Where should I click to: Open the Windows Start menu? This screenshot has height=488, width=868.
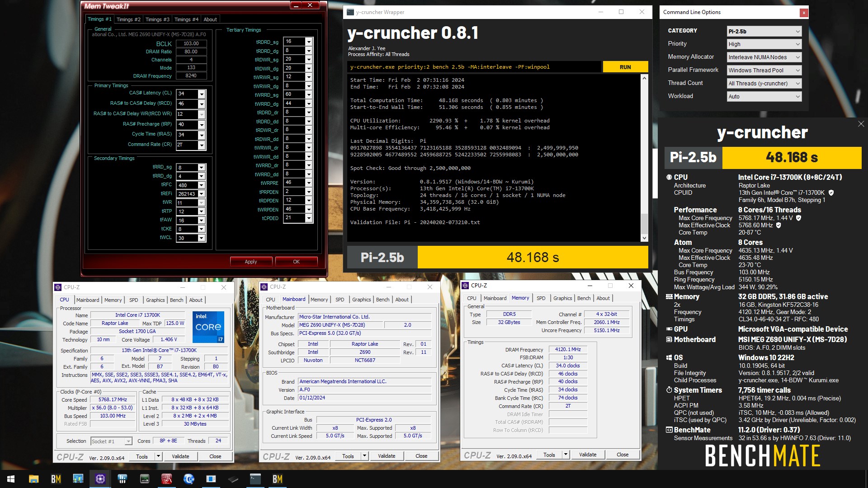[11, 479]
